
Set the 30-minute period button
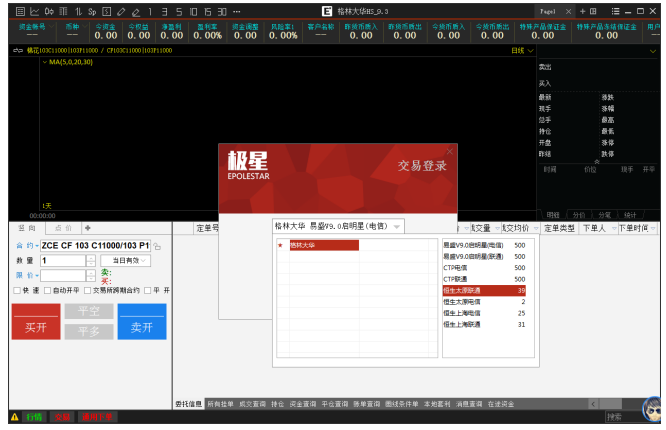(222, 11)
